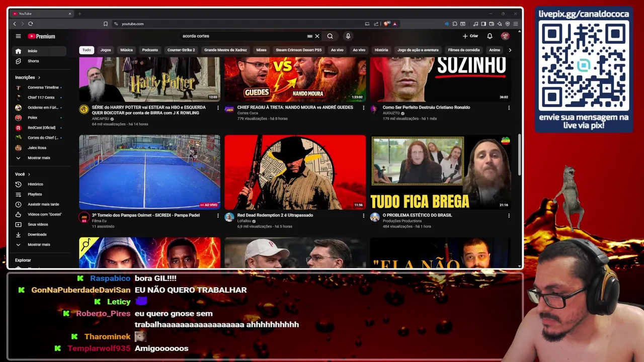Open options menu for Red Dead Redemption 2 video

[363, 216]
